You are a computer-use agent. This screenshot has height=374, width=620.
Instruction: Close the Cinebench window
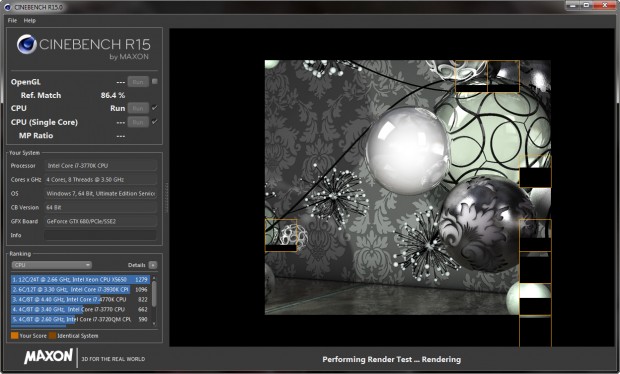[x=605, y=5]
